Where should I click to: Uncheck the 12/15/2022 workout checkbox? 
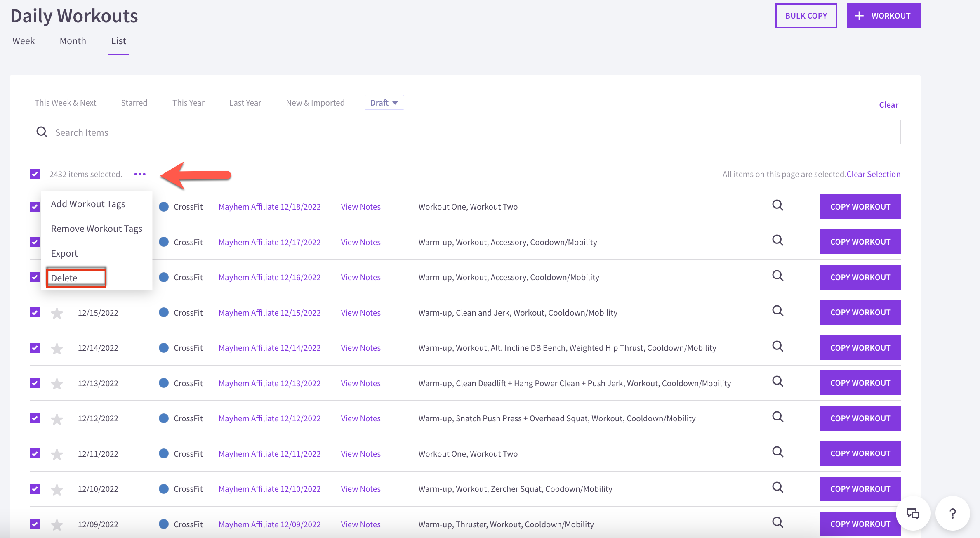point(35,312)
